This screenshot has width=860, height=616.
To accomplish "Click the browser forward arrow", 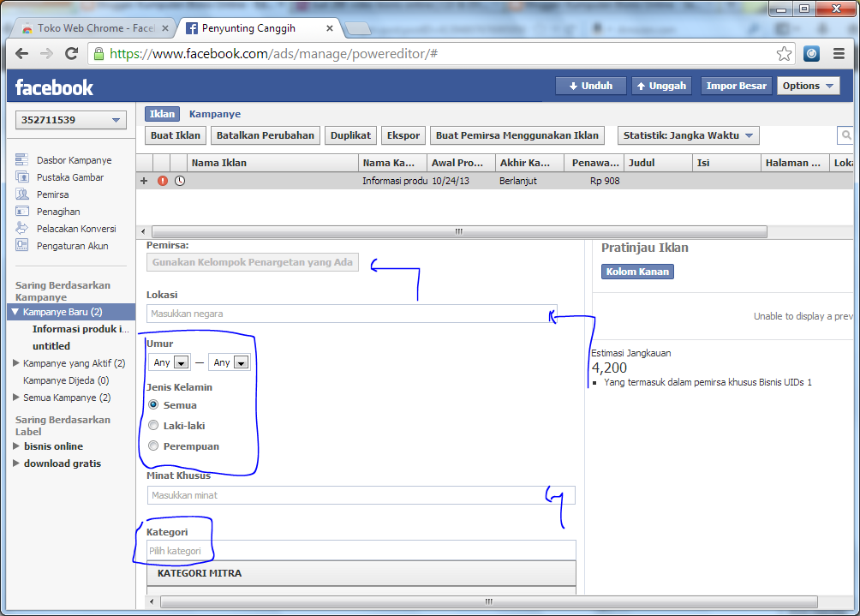I will [x=46, y=54].
